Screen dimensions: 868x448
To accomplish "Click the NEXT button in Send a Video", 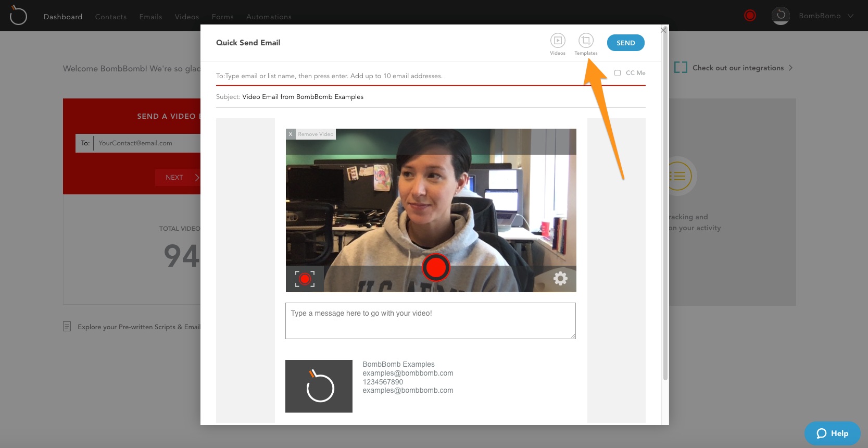I will (x=178, y=177).
